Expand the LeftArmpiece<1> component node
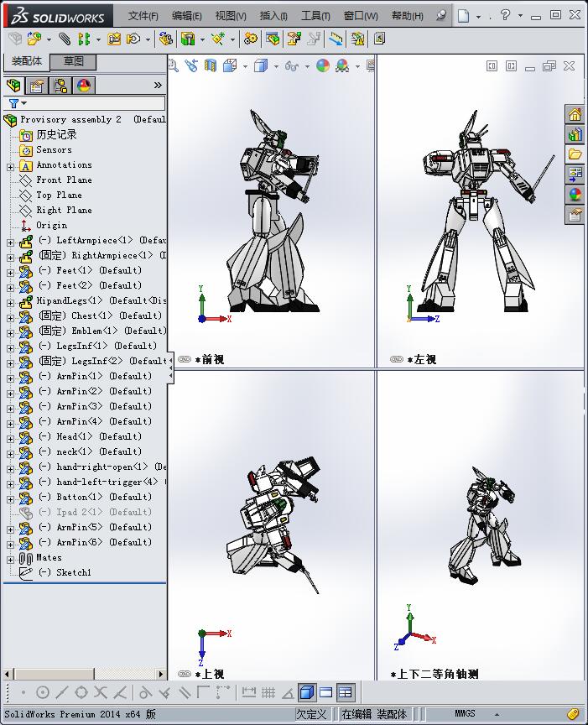The image size is (588, 725). [x=10, y=243]
